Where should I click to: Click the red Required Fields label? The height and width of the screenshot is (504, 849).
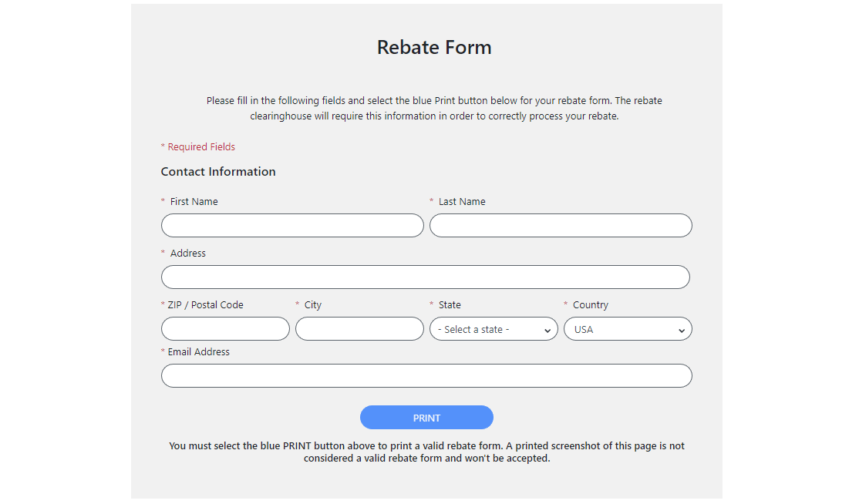(198, 146)
